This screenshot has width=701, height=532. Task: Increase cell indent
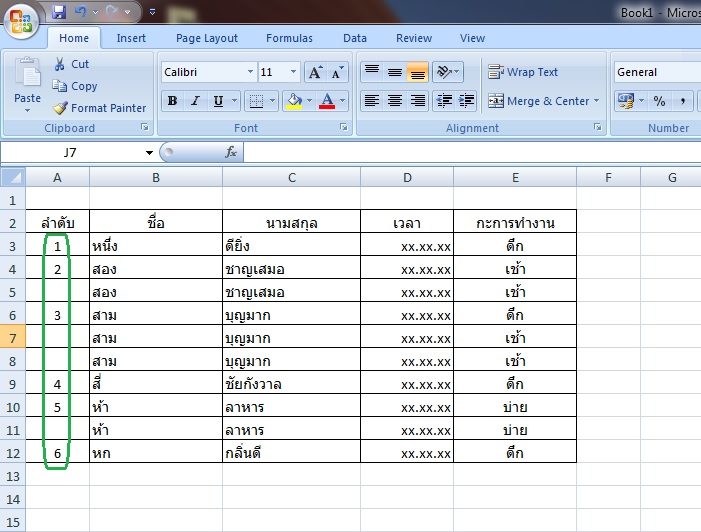click(466, 101)
